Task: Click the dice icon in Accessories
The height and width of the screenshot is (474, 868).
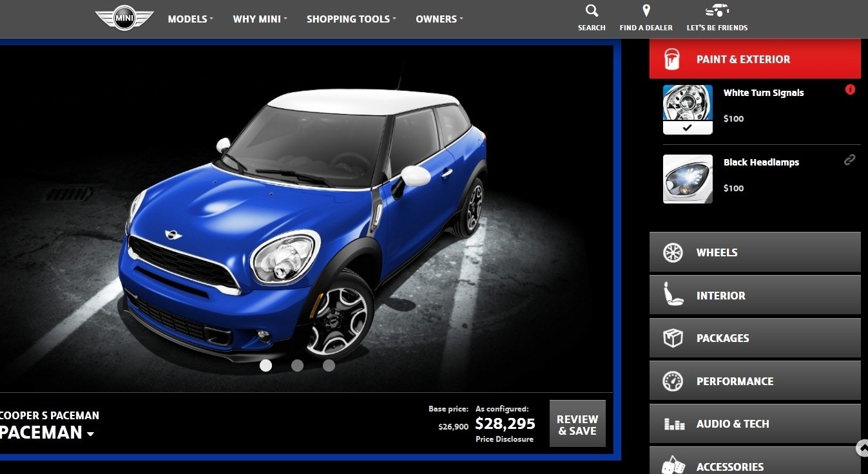Action: [x=673, y=465]
